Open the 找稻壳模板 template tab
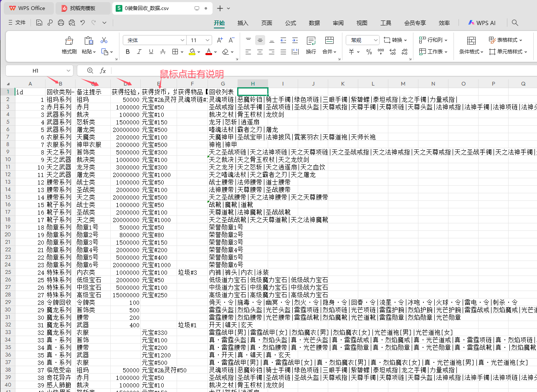The height and width of the screenshot is (392, 537). click(83, 8)
